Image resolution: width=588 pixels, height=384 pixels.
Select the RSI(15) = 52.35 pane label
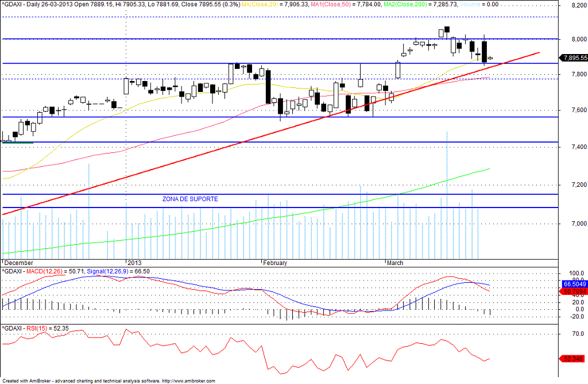(48, 328)
